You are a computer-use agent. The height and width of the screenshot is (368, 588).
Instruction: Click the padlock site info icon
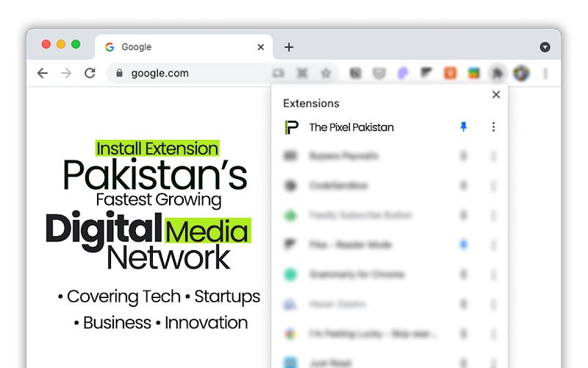[x=120, y=73]
